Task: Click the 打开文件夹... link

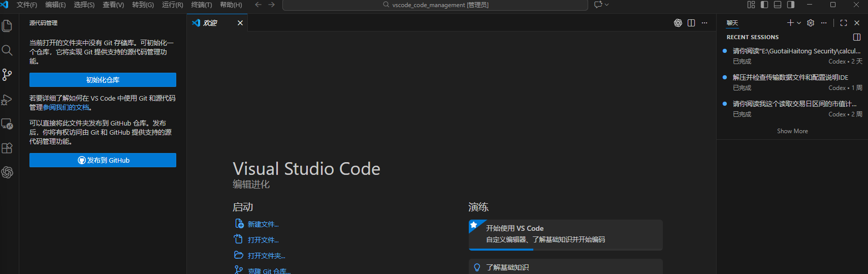Action: coord(267,256)
